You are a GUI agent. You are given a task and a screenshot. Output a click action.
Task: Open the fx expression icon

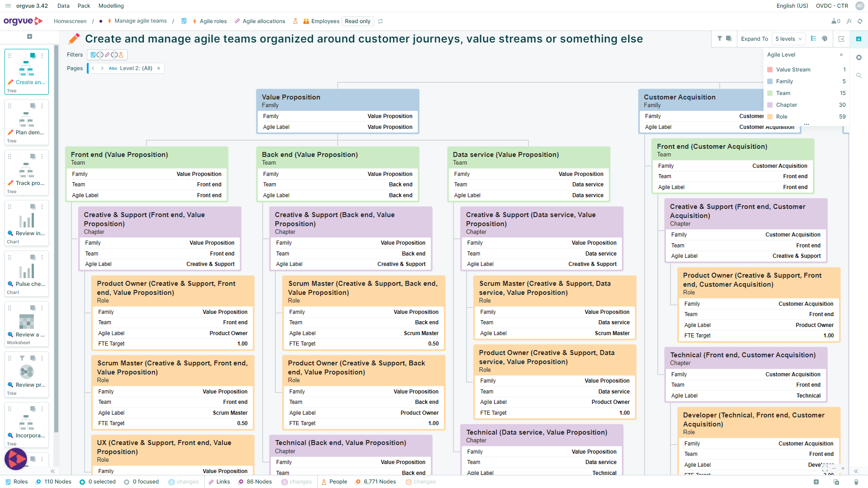[x=849, y=21]
